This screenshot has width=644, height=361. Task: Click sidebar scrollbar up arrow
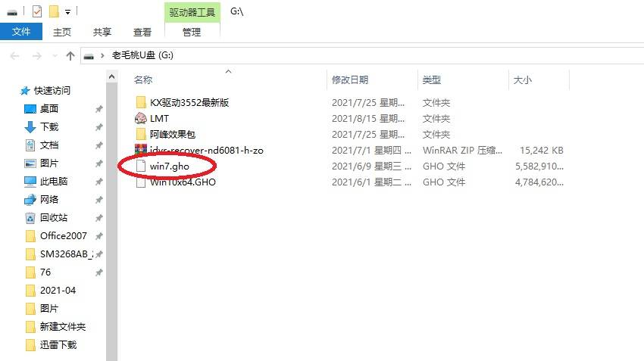pyautogui.click(x=111, y=76)
